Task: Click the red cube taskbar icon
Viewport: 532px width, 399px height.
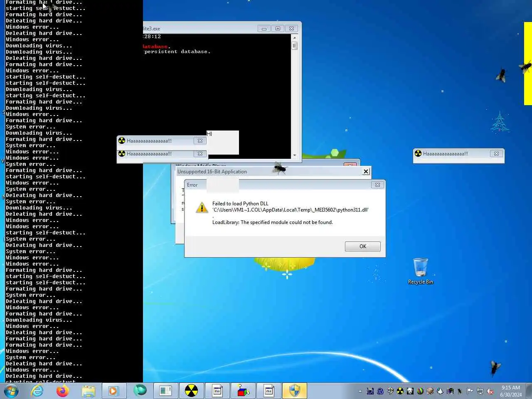Action: 243,391
